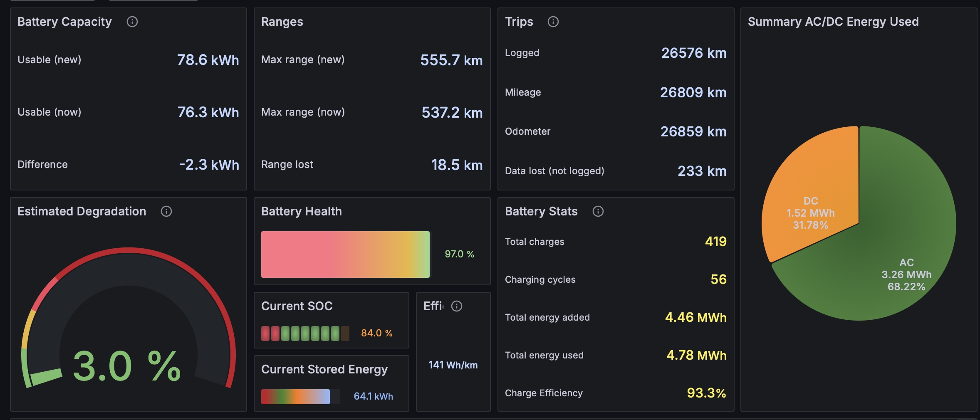Click the Trips panel info icon
The width and height of the screenshot is (980, 420).
(553, 22)
